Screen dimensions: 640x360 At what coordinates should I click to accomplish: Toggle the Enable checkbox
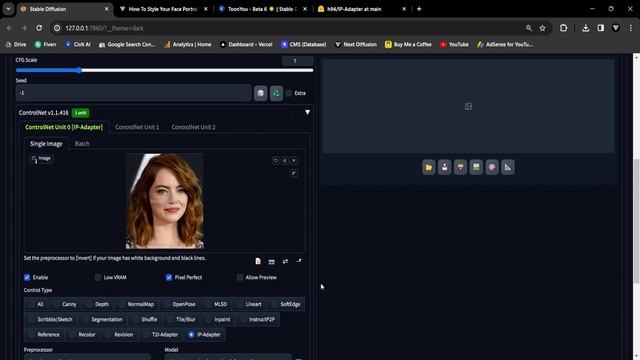(27, 278)
